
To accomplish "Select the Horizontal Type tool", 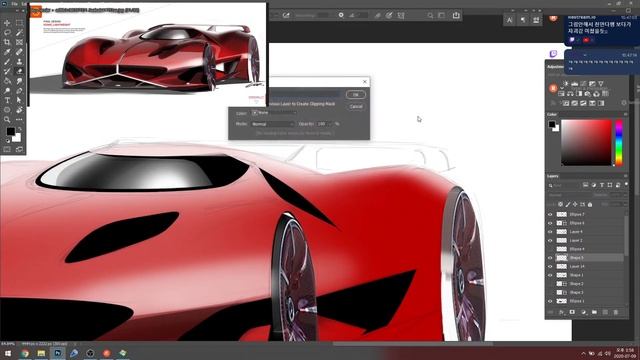I will coord(7,100).
